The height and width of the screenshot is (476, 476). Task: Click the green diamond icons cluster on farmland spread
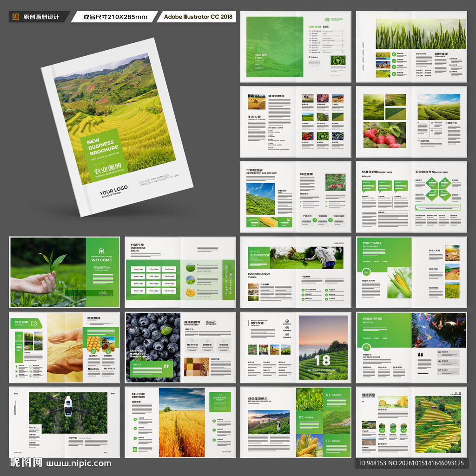438,189
